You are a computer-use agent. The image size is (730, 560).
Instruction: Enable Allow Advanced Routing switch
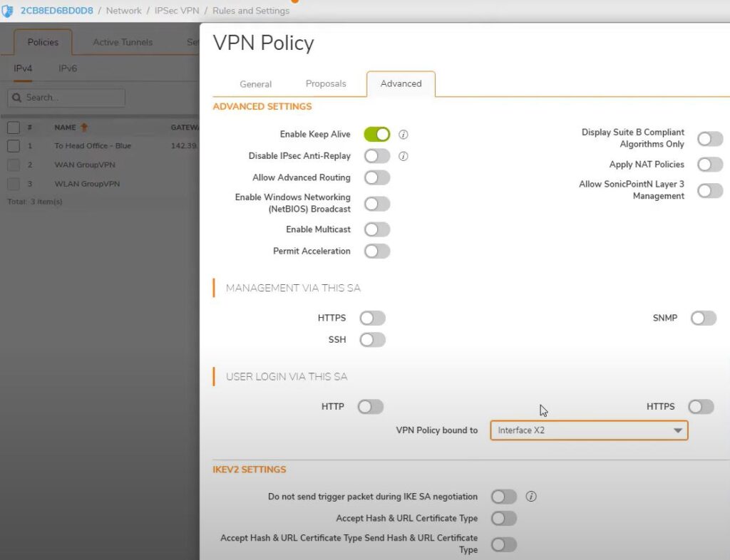point(376,177)
